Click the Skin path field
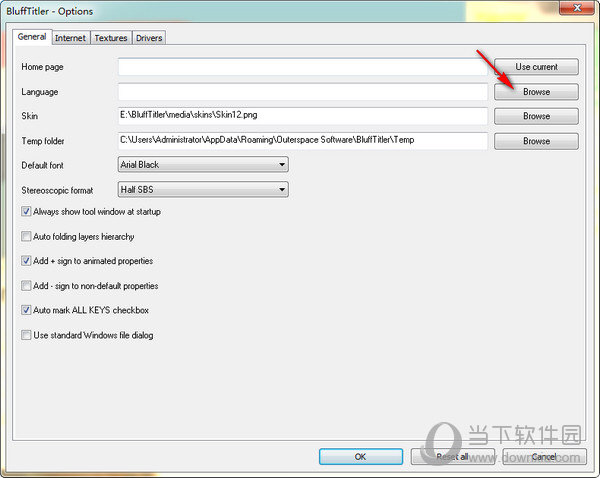600x478 pixels. tap(302, 116)
